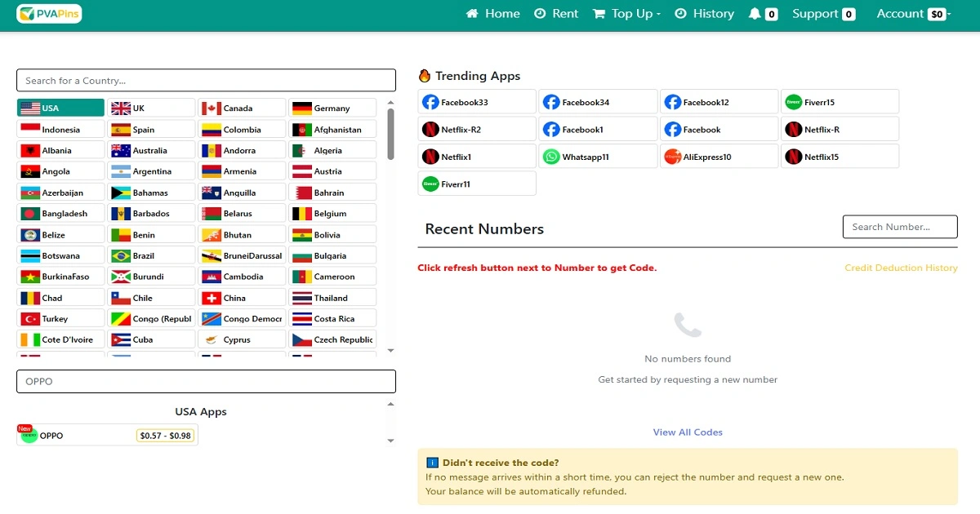Open trending app Fiverr15
Screen dimensions: 980x514
[840, 102]
